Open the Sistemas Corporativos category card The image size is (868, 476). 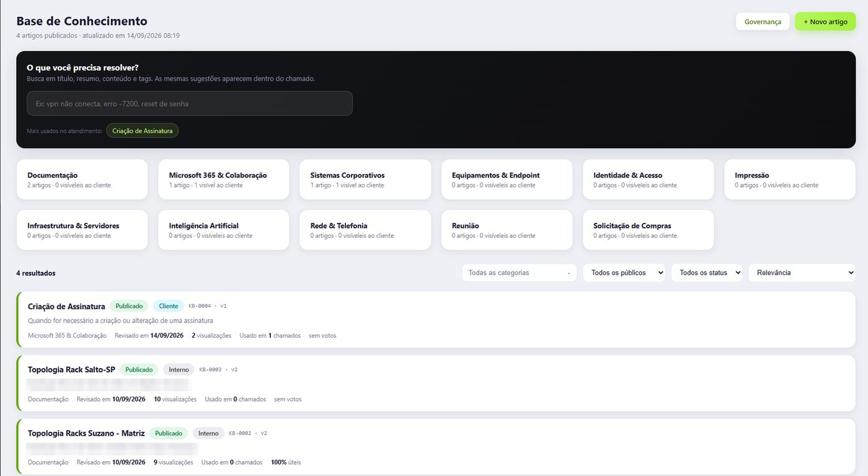pyautogui.click(x=365, y=180)
